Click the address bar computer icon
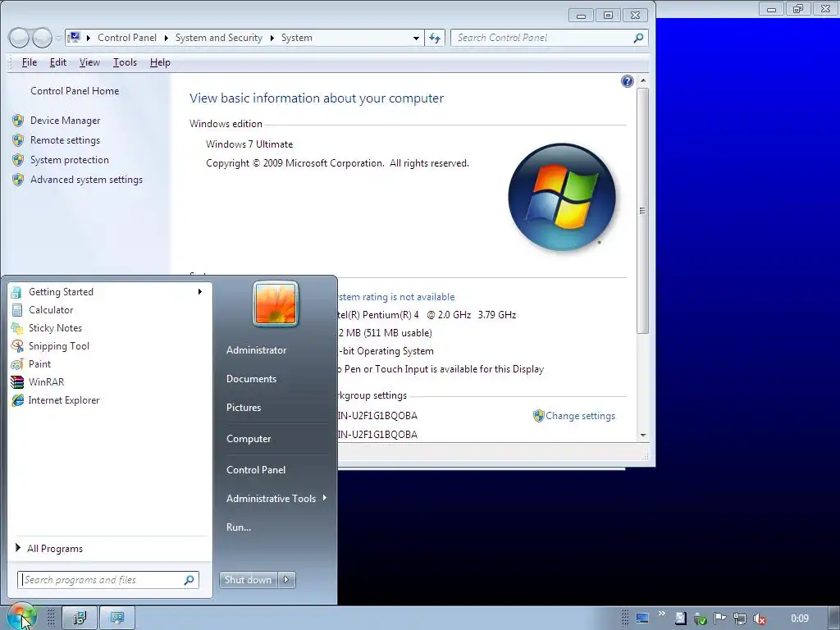840x630 pixels. click(75, 38)
